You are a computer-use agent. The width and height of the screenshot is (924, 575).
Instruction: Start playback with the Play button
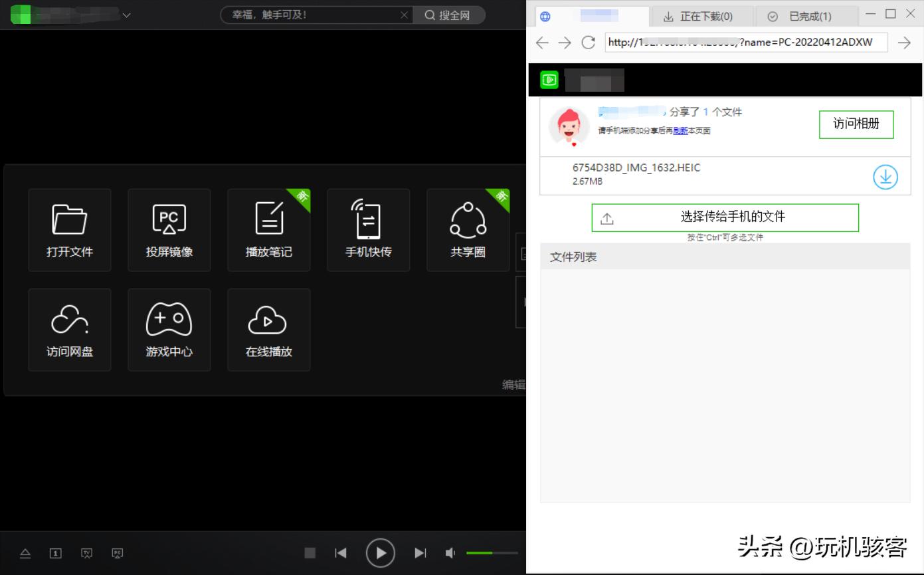[x=380, y=552]
